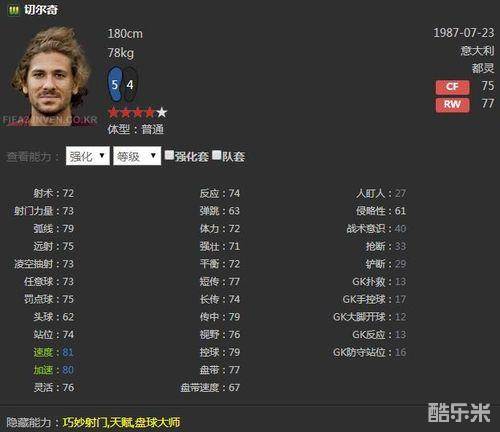Enable the 强化套 checkbox
The width and height of the screenshot is (500, 432).
pos(169,155)
